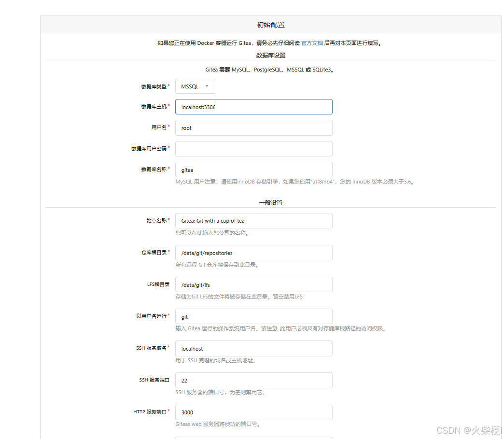Click the 一般设置 section heading
This screenshot has width=504, height=439.
271,203
